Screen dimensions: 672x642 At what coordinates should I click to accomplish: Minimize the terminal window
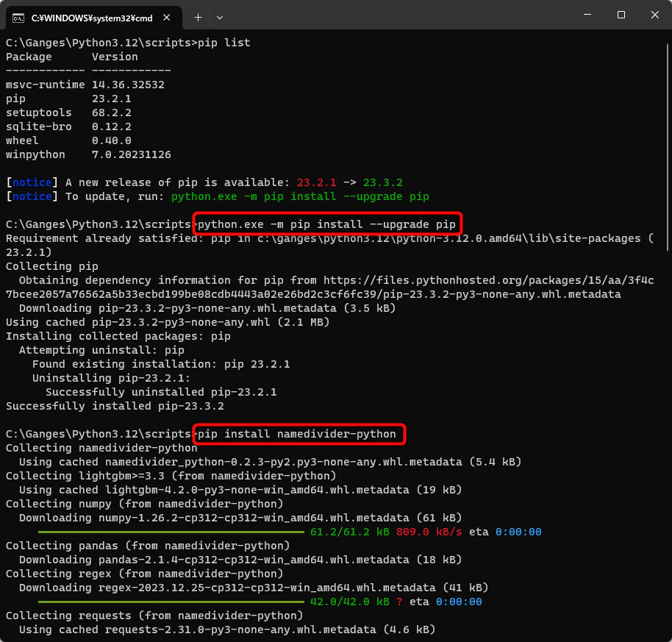click(x=587, y=15)
